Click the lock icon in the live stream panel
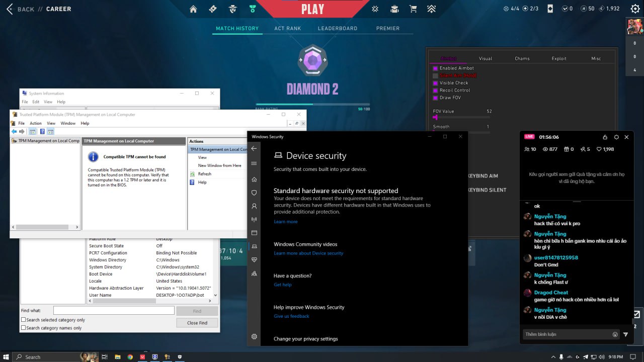This screenshot has height=362, width=644. click(605, 137)
